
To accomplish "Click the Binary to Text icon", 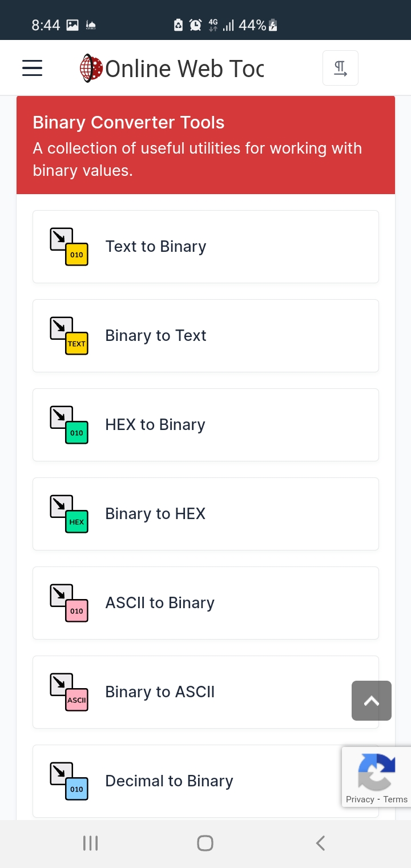I will pyautogui.click(x=69, y=336).
